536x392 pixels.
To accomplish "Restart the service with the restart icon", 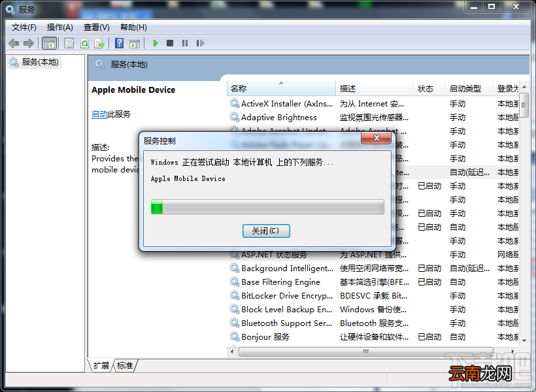I will [x=200, y=43].
